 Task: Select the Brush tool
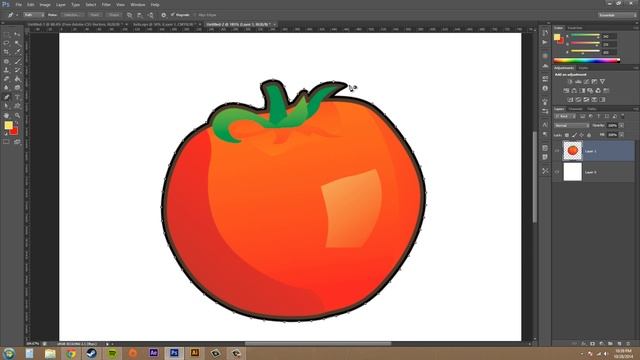click(x=17, y=61)
